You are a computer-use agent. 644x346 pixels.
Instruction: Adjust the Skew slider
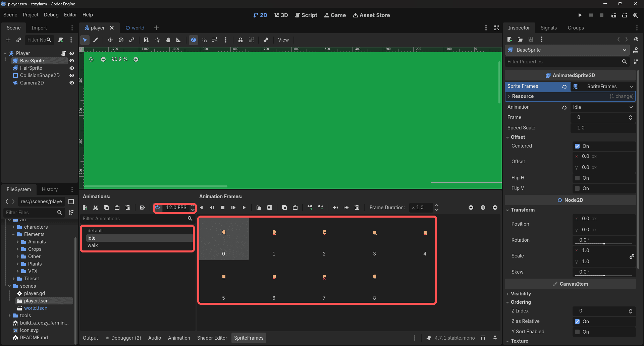click(604, 275)
